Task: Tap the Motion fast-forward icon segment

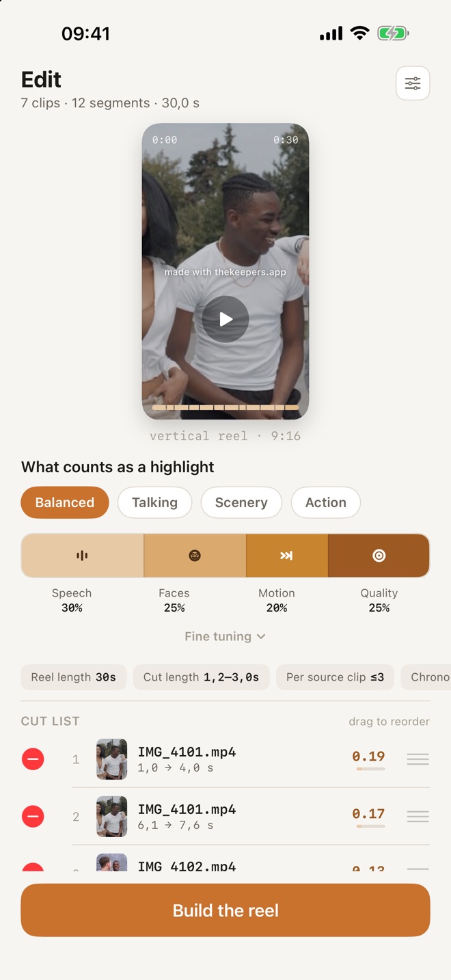Action: (287, 556)
